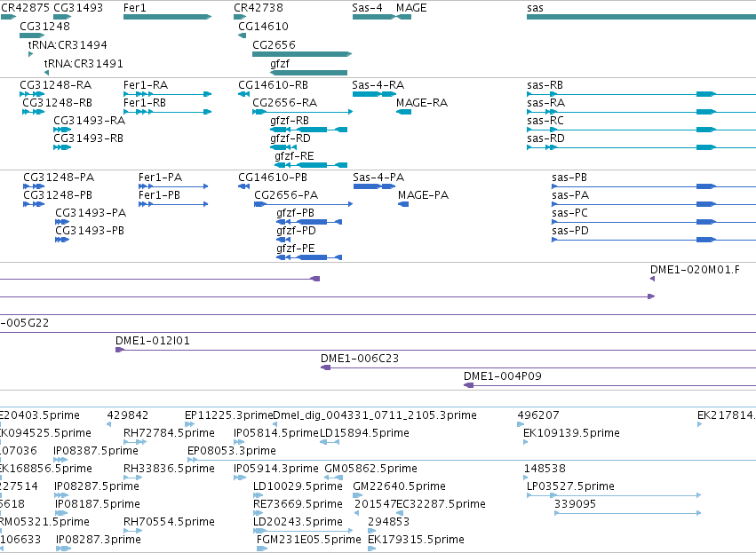The height and width of the screenshot is (553, 756).
Task: Select the sas gene bar
Action: point(641,17)
